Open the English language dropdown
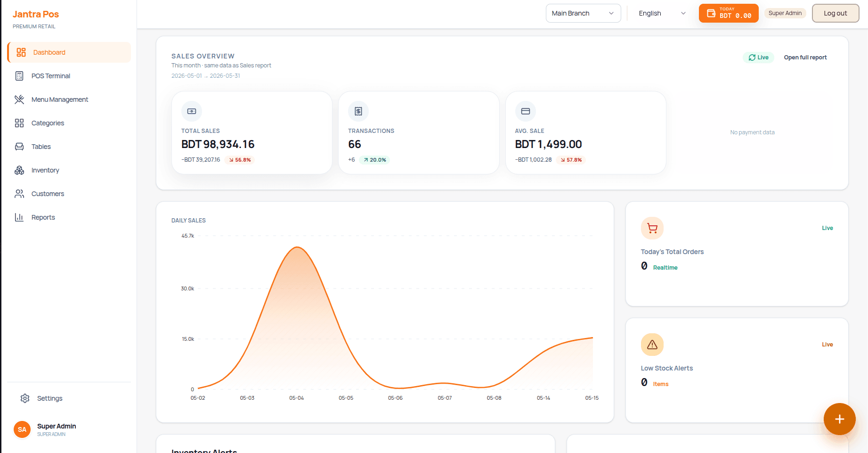Image resolution: width=868 pixels, height=453 pixels. [662, 13]
